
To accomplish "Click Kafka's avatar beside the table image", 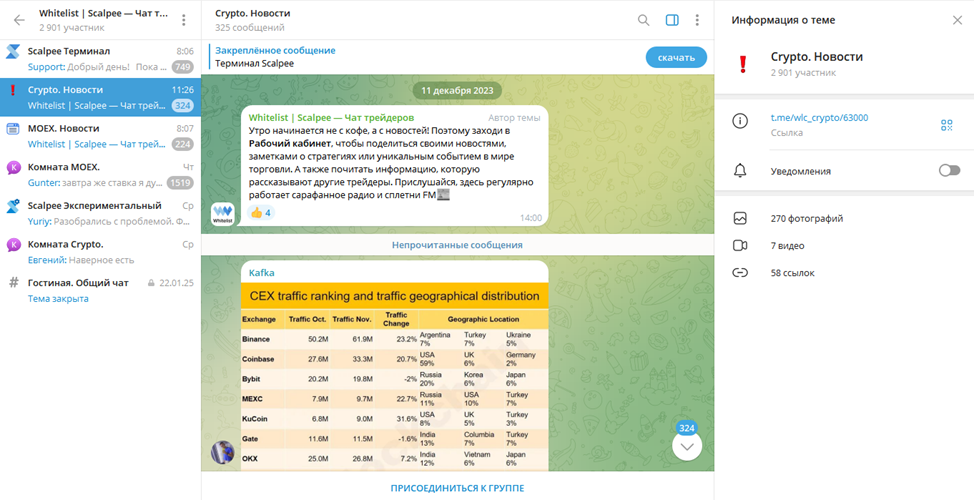I will coord(222,452).
